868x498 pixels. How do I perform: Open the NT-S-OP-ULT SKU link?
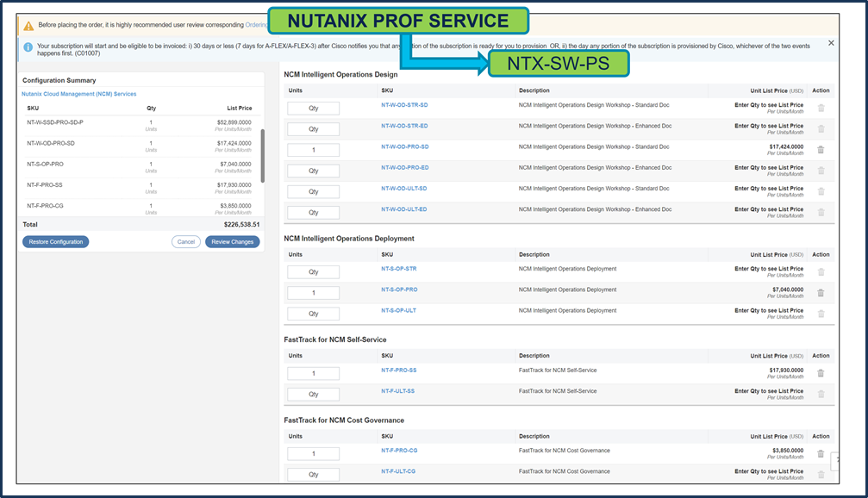pyautogui.click(x=398, y=310)
